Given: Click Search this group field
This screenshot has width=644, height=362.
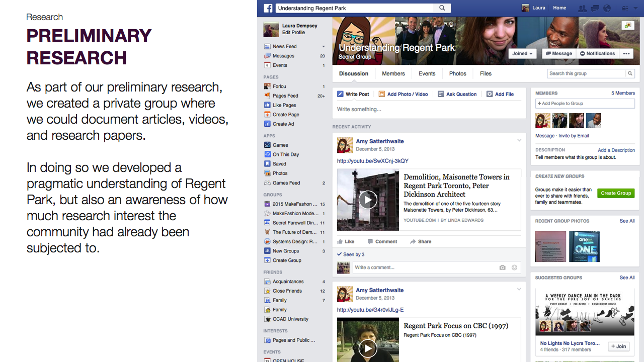Looking at the screenshot, I should (x=586, y=73).
